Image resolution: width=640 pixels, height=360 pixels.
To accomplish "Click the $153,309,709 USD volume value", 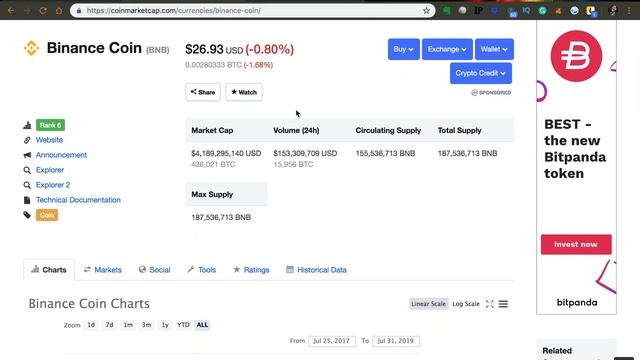I will [305, 153].
